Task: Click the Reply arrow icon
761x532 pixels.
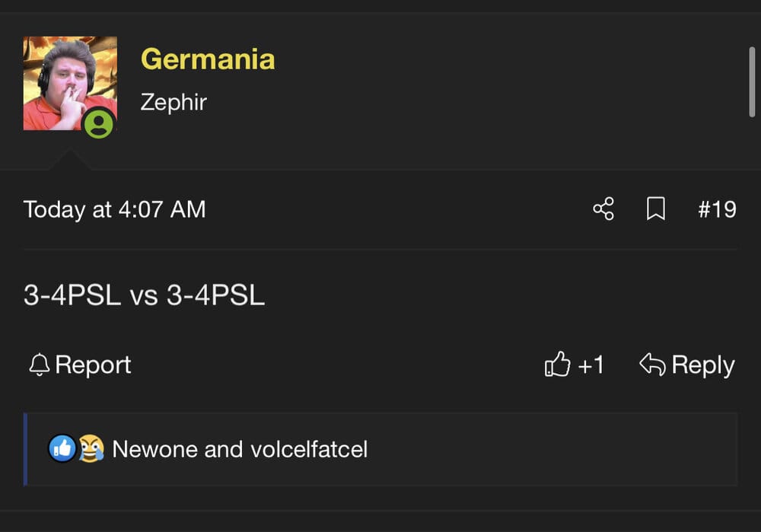Action: tap(652, 364)
